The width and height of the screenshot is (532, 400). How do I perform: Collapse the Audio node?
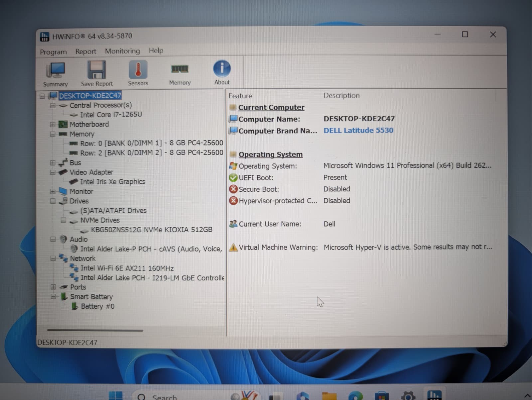(x=53, y=239)
